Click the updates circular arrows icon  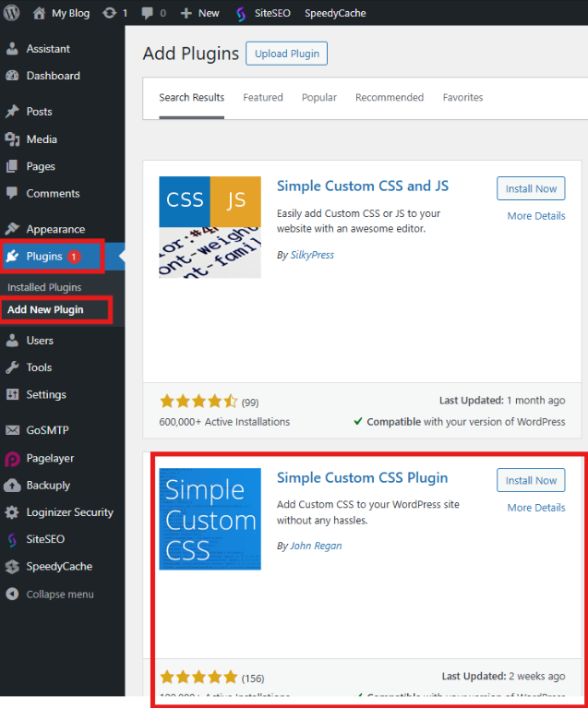(x=109, y=13)
